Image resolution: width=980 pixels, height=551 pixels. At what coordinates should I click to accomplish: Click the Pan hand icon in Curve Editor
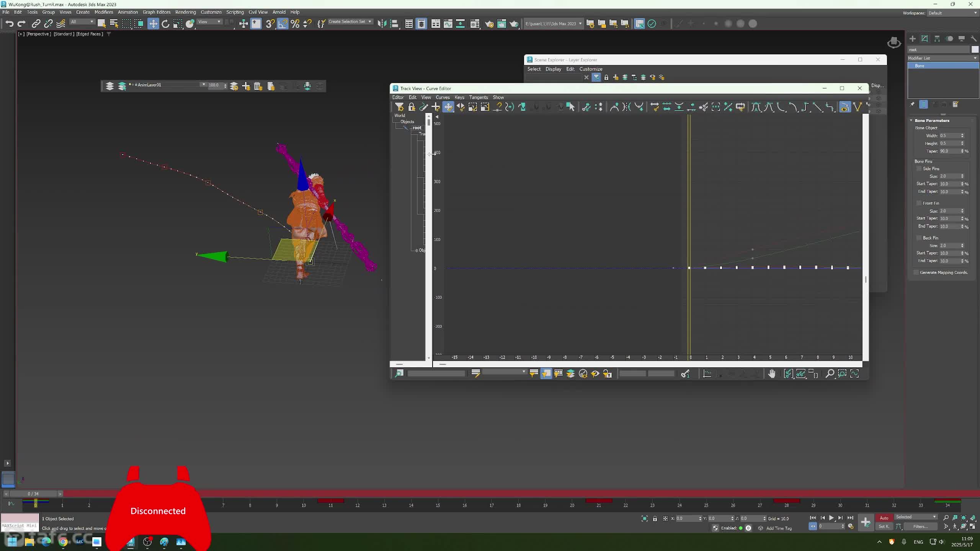click(772, 374)
